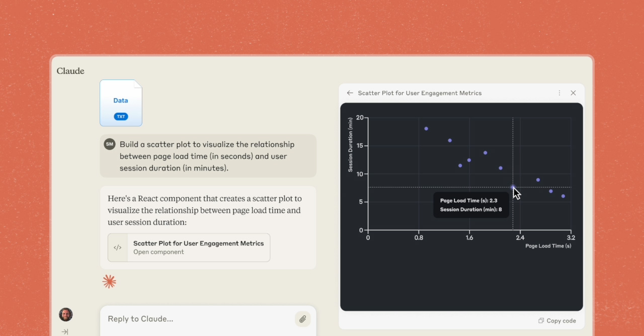
Task: Close the scatter plot artifact panel
Action: (x=573, y=93)
